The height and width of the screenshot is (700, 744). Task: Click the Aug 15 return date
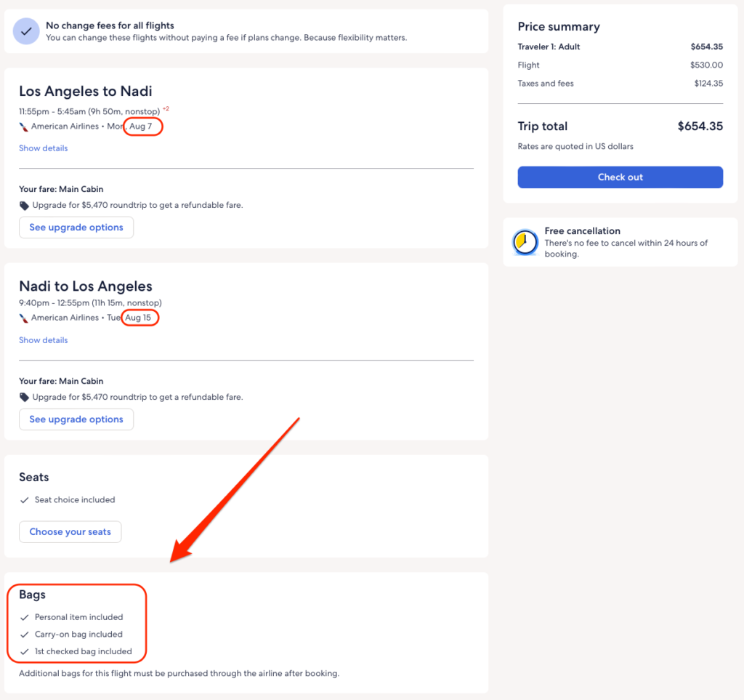pos(139,318)
